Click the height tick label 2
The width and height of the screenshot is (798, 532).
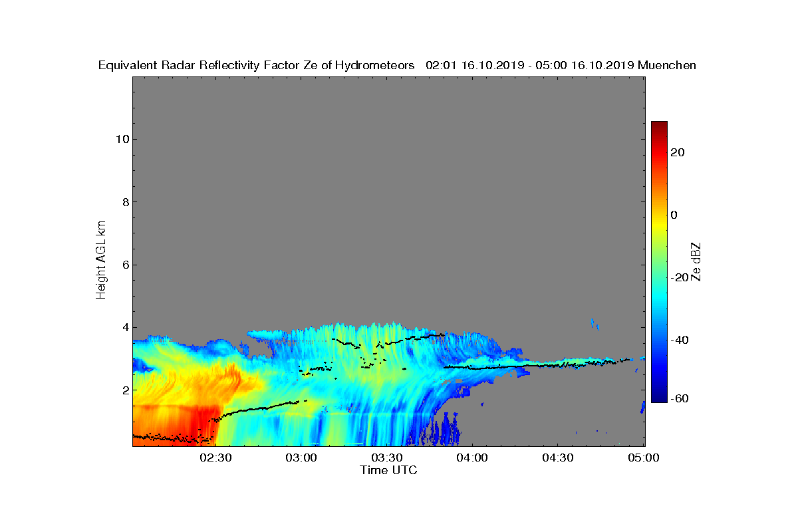coord(124,390)
